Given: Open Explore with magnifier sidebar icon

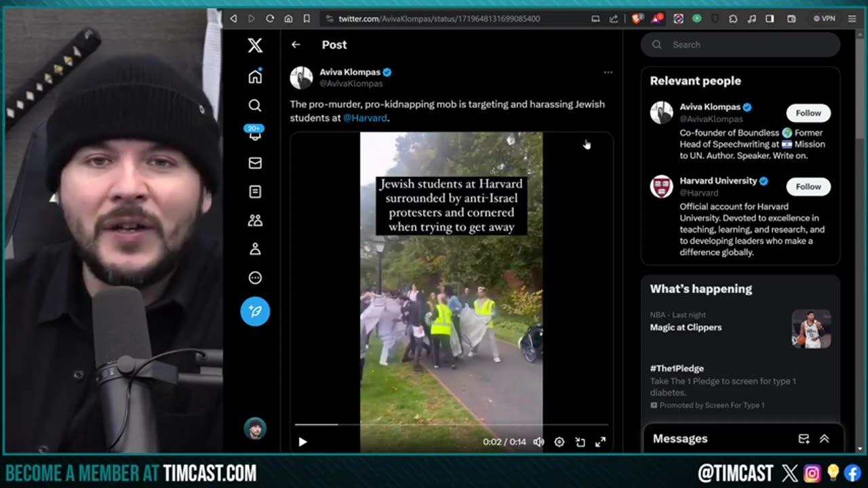Looking at the screenshot, I should tap(255, 105).
